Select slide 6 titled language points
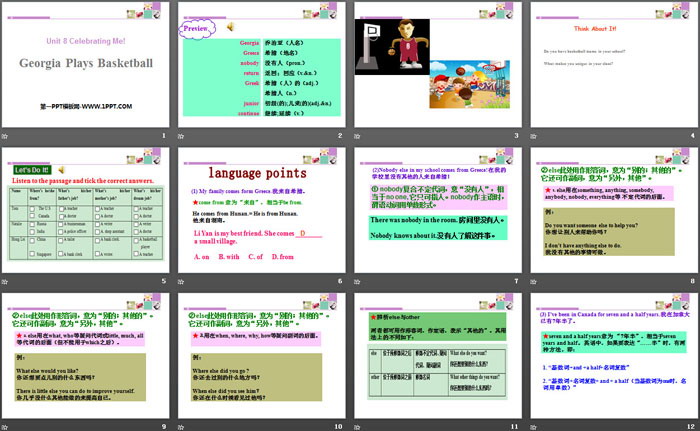 pos(262,210)
